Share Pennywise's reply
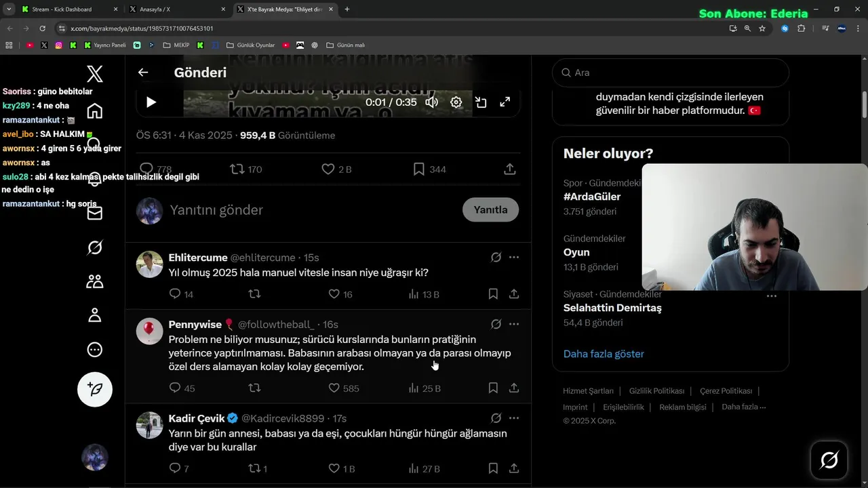This screenshot has height=488, width=868. click(x=514, y=388)
